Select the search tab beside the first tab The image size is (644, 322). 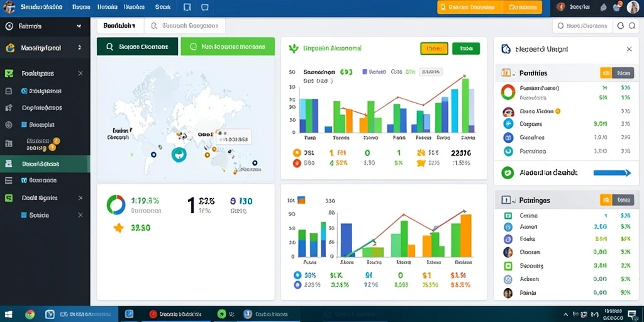pos(184,25)
